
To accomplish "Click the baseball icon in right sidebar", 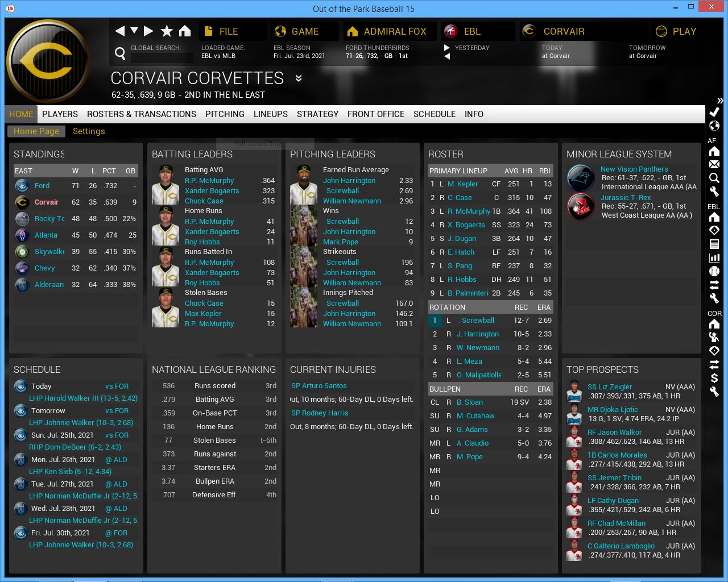I will coord(714,271).
